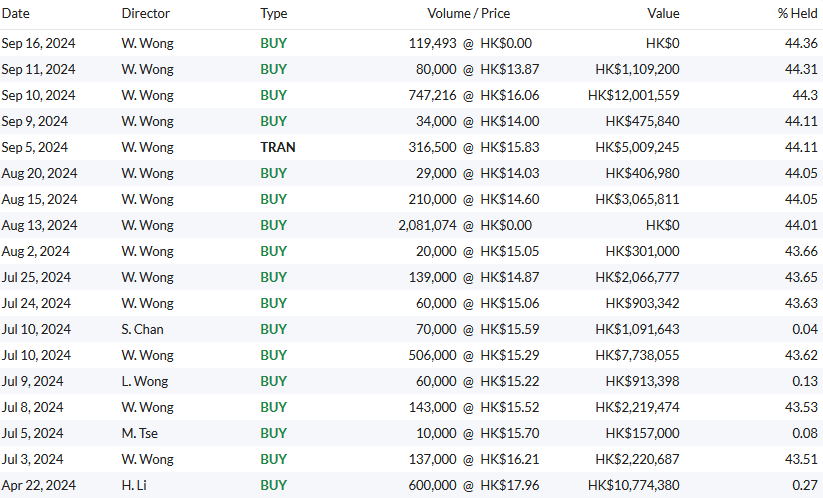Click the 44.36 percent held cell

point(802,43)
